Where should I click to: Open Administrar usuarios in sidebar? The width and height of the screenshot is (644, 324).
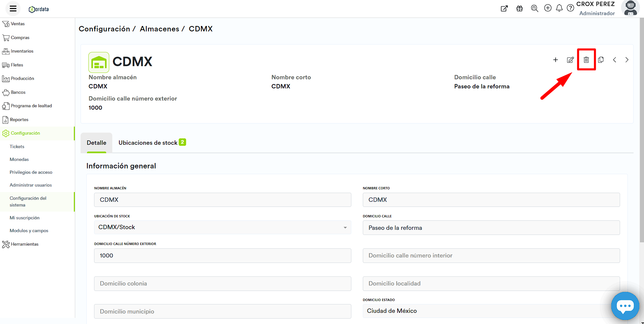tap(31, 185)
